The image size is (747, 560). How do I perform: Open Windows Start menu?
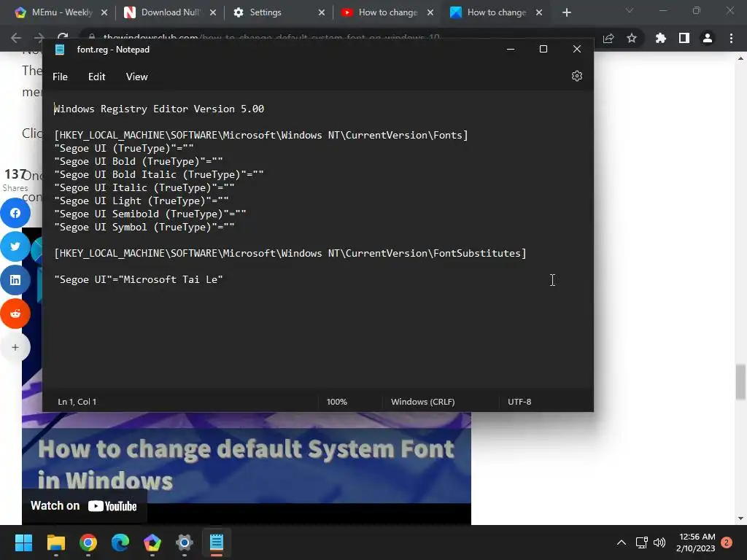click(x=23, y=542)
